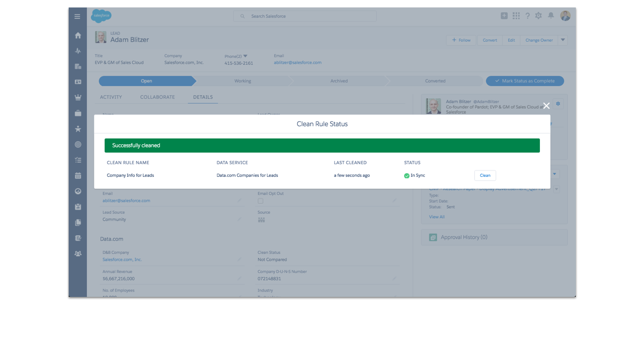Close the Clean Rule Status dialog
Image resolution: width=644 pixels, height=343 pixels.
click(x=546, y=106)
